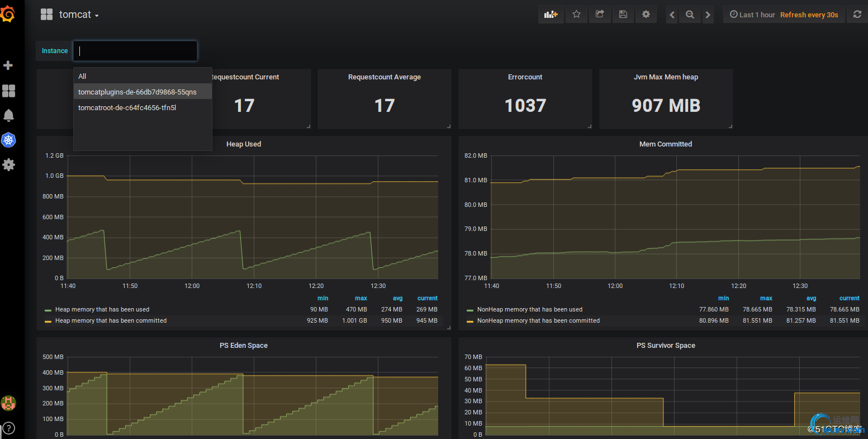The width and height of the screenshot is (868, 439).
Task: Click the Requestcount Average value 17
Action: click(x=385, y=106)
